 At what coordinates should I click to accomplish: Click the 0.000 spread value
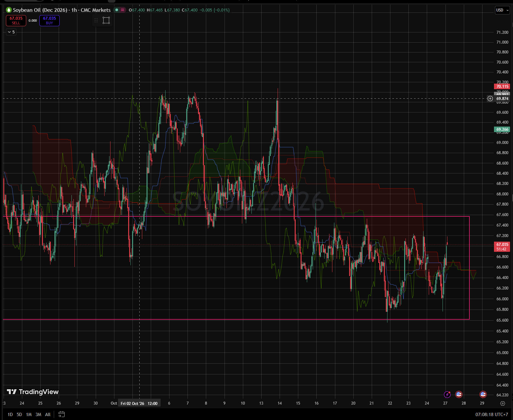pyautogui.click(x=33, y=21)
